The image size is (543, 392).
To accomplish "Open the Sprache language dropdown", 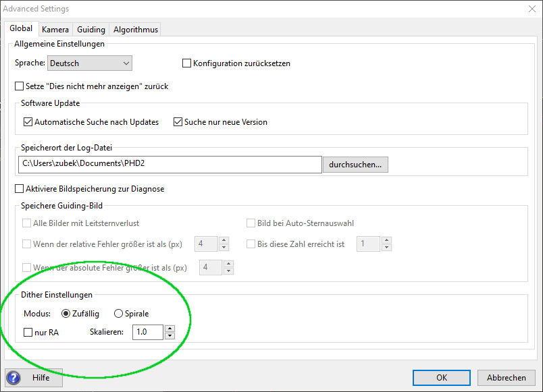I will (x=90, y=63).
